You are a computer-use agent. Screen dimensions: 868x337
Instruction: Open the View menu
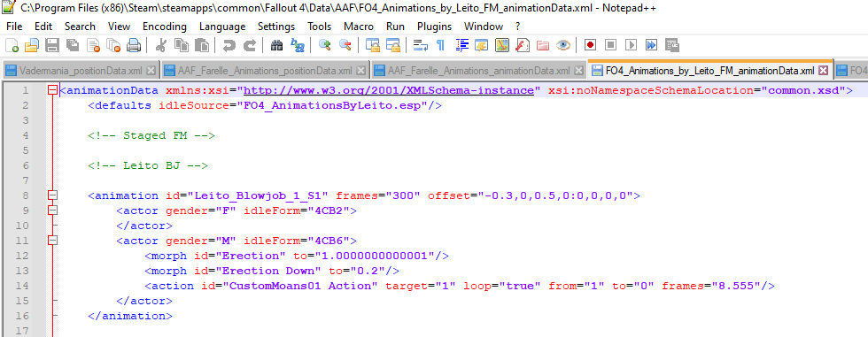[119, 27]
